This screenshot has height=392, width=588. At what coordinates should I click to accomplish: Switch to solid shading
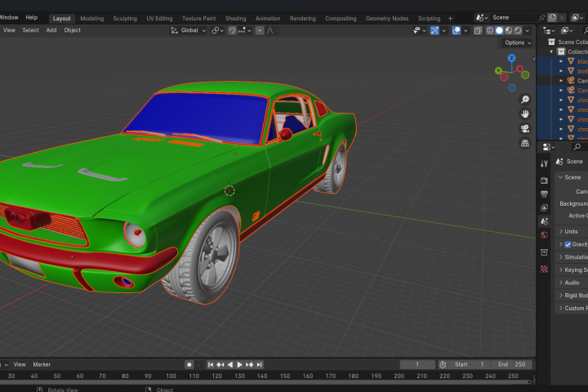click(x=499, y=31)
